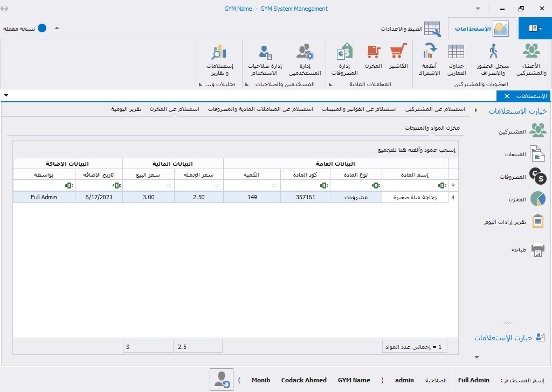
Task: Select المخزن pie chart item in side panel
Action: [527, 199]
